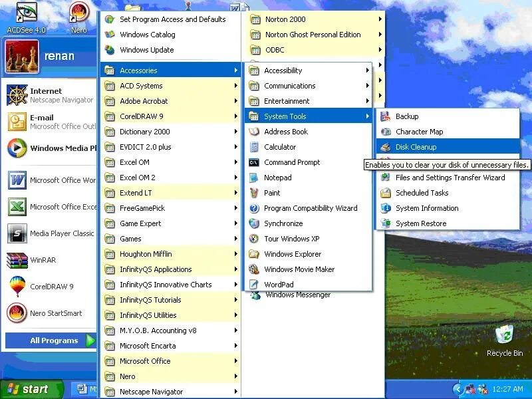The image size is (532, 399).
Task: Click the taskbar clock showing 12:27 AM
Action: pyautogui.click(x=507, y=389)
